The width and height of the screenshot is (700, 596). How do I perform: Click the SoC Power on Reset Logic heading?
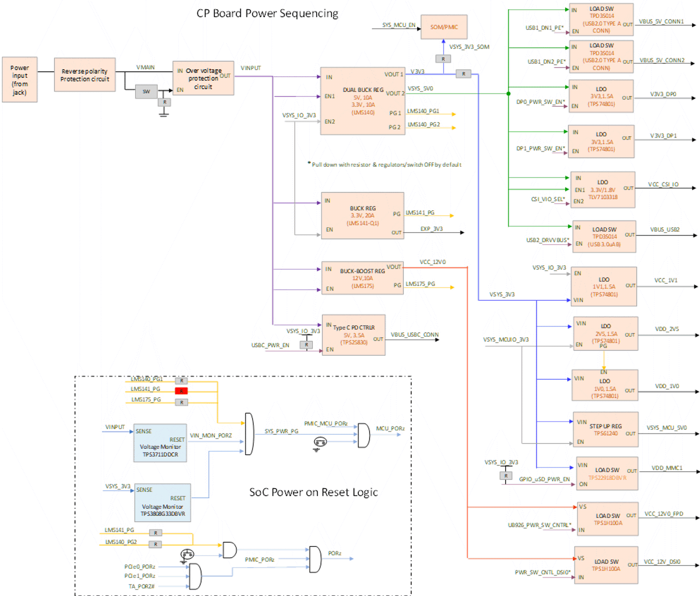point(313,492)
